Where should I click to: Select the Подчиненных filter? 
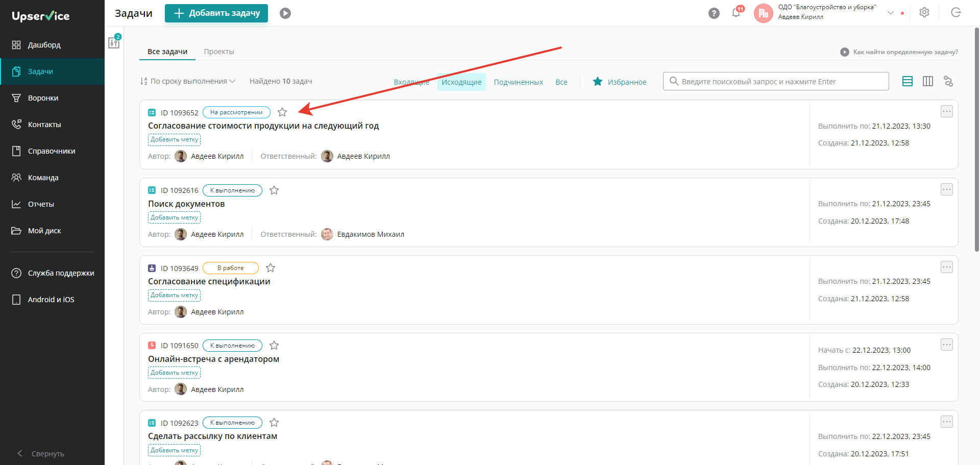point(519,82)
